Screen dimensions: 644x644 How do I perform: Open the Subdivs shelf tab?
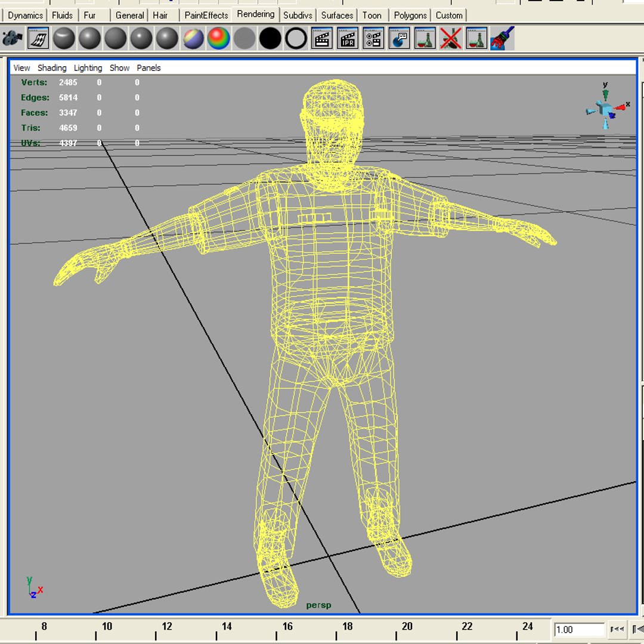[298, 16]
